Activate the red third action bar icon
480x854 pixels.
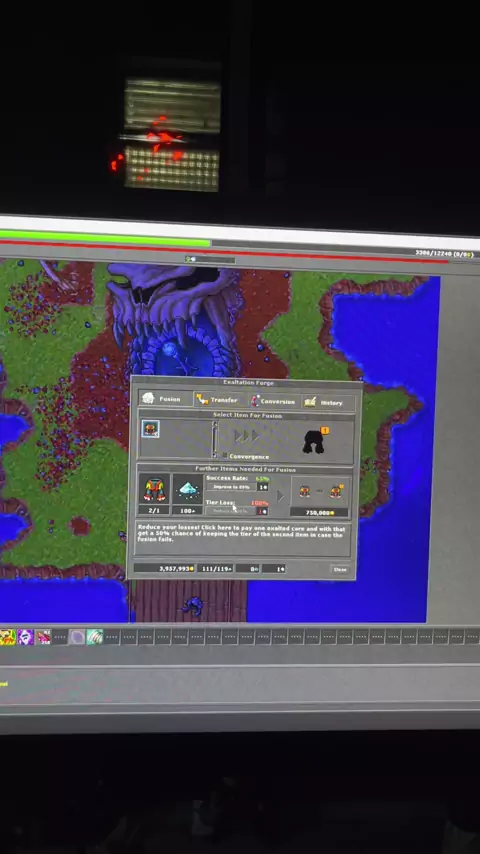click(x=42, y=637)
